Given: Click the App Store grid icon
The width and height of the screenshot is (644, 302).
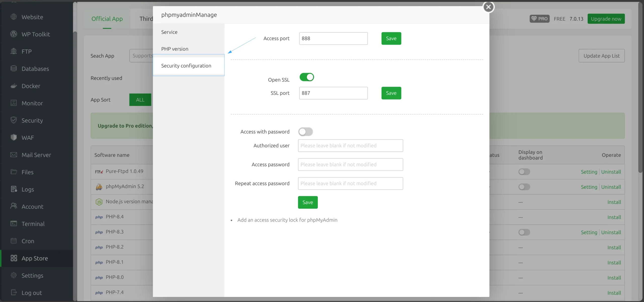Looking at the screenshot, I should pos(14,258).
